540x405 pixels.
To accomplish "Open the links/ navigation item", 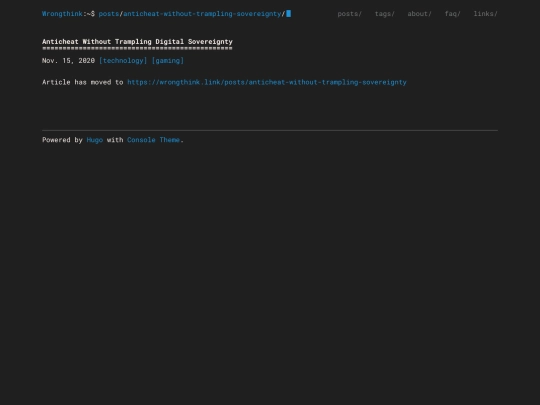I will (486, 14).
